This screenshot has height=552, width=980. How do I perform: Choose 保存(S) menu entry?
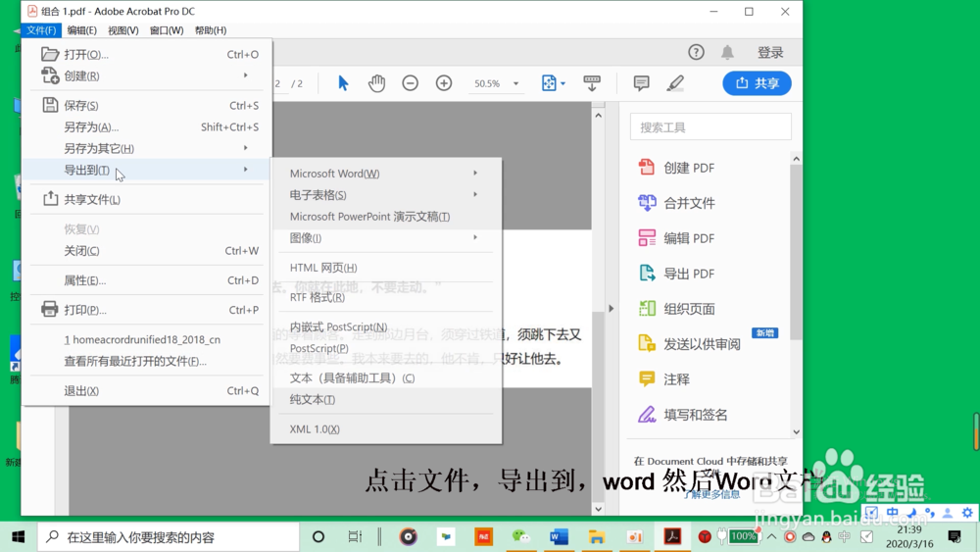pyautogui.click(x=148, y=105)
